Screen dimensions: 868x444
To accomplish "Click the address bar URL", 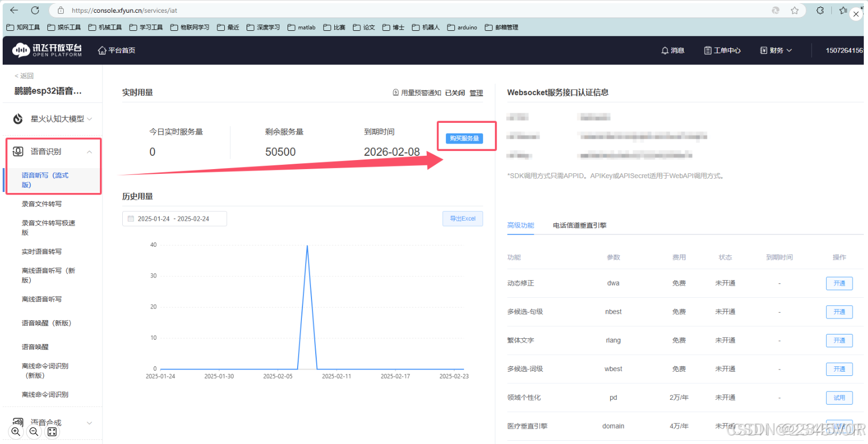I will (125, 10).
